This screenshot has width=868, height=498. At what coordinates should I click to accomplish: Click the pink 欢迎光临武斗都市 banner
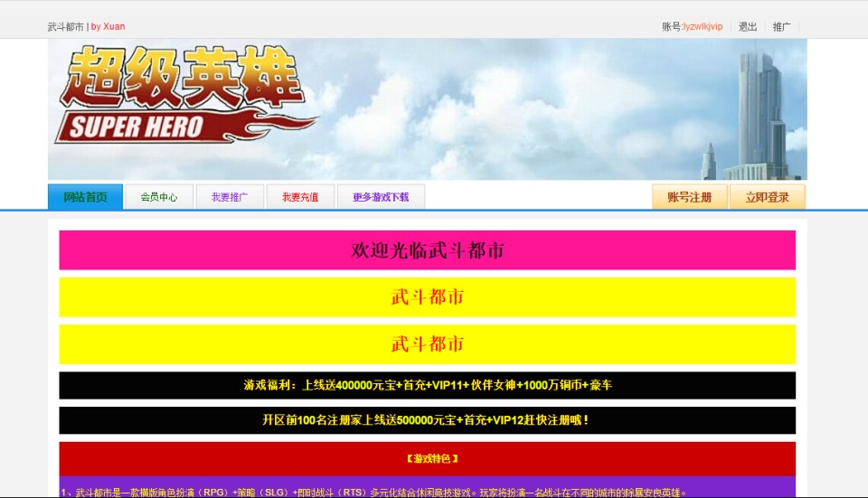click(x=427, y=250)
